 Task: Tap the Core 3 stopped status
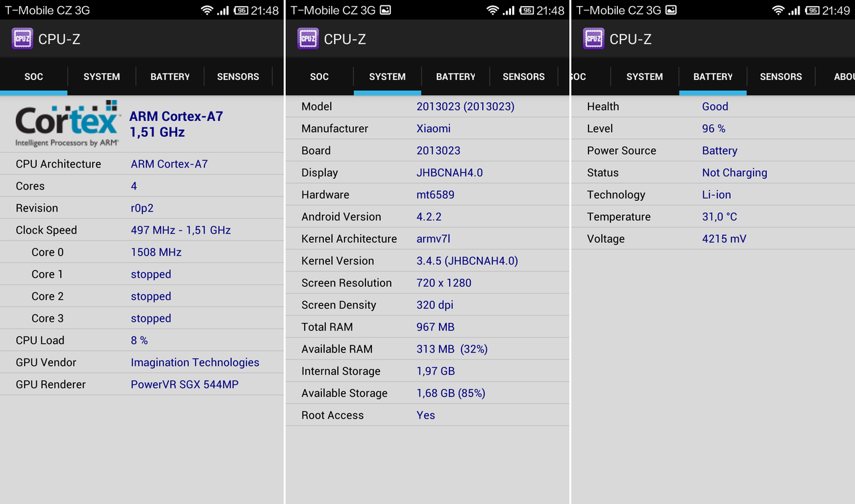(x=151, y=318)
